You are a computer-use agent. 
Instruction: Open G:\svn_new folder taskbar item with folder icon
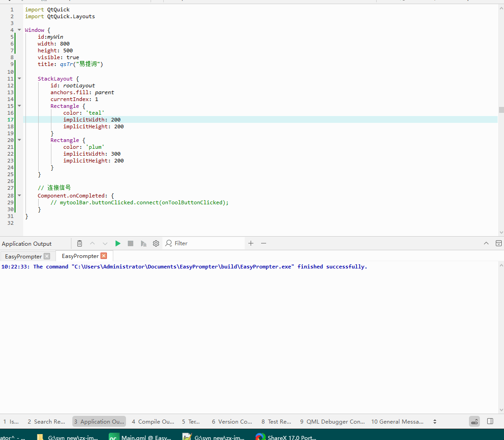click(67, 437)
